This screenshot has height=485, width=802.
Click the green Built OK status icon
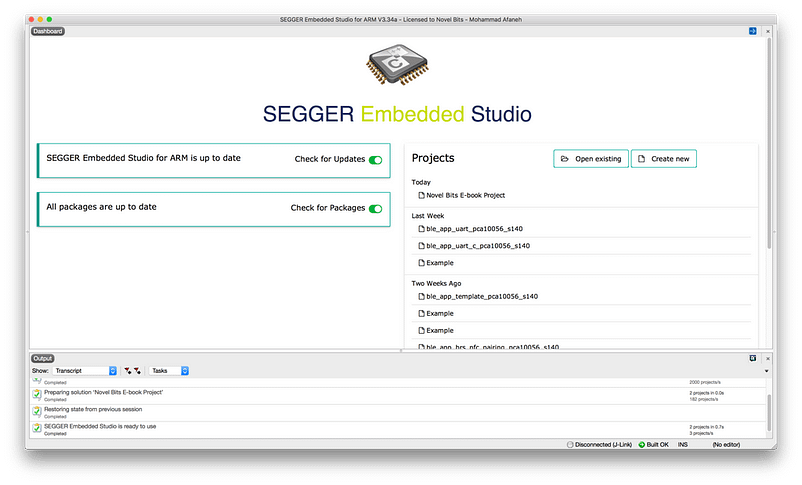[641, 445]
